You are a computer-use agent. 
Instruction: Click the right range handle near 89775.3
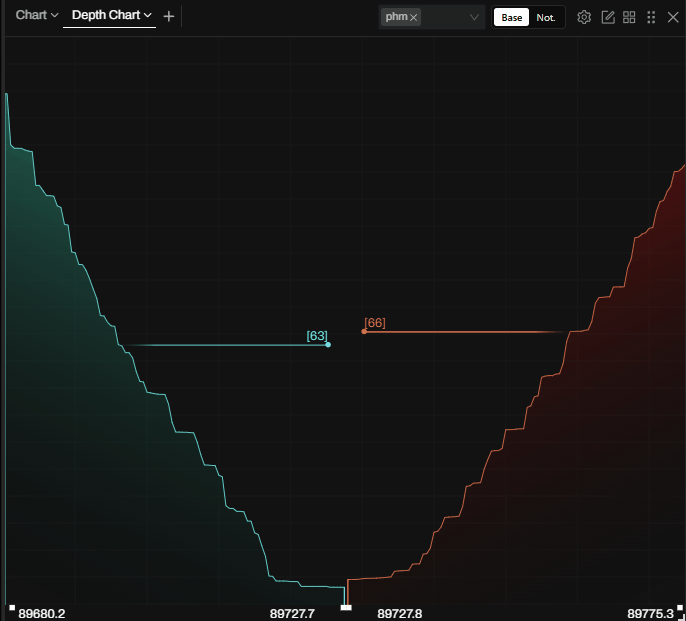pos(680,607)
